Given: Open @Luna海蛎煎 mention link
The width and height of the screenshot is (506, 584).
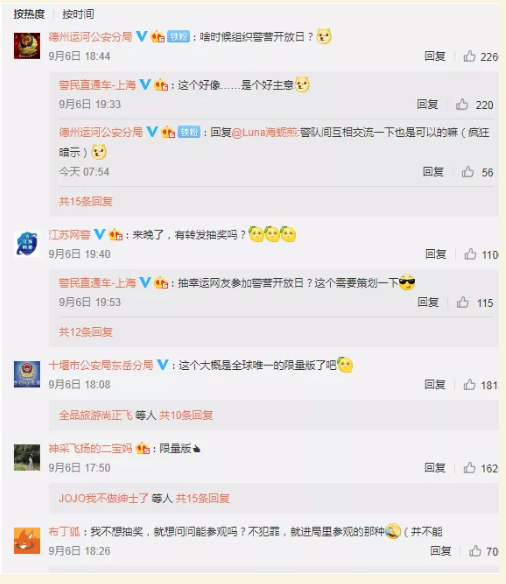Looking at the screenshot, I should click(265, 132).
